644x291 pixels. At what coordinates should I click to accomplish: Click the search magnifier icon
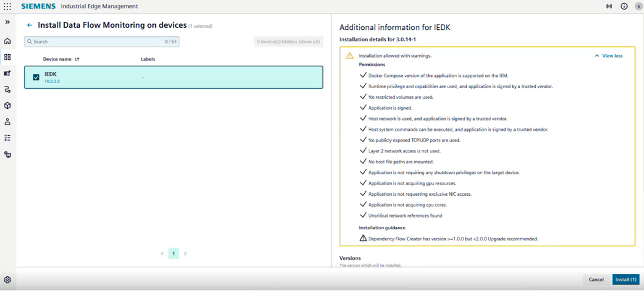pyautogui.click(x=29, y=42)
